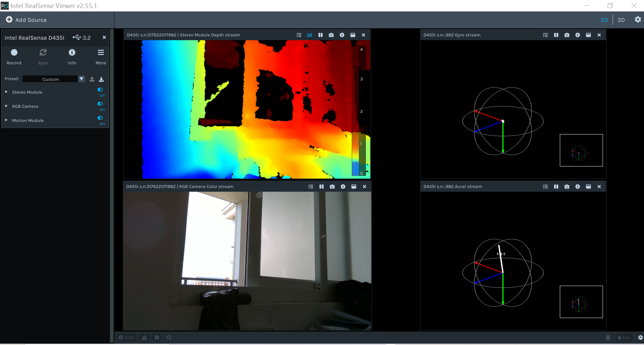Click the warnings triangle icon
The width and height of the screenshot is (644, 345).
tap(144, 338)
